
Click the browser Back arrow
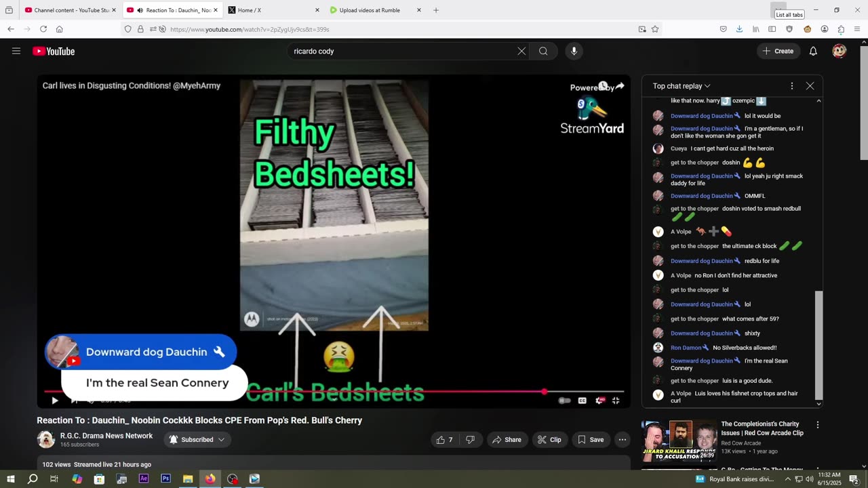point(11,29)
